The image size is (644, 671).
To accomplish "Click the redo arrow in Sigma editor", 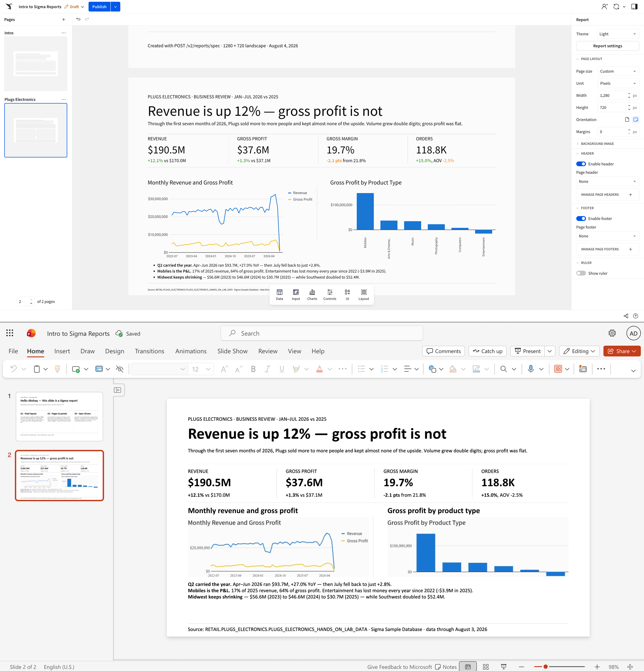I will click(x=87, y=19).
